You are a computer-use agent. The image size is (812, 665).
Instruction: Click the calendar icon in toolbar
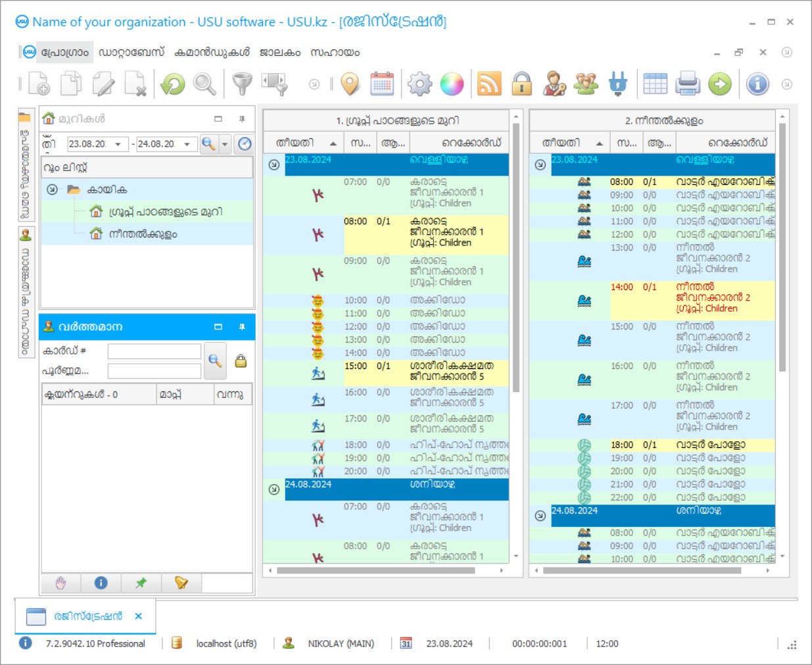[382, 84]
